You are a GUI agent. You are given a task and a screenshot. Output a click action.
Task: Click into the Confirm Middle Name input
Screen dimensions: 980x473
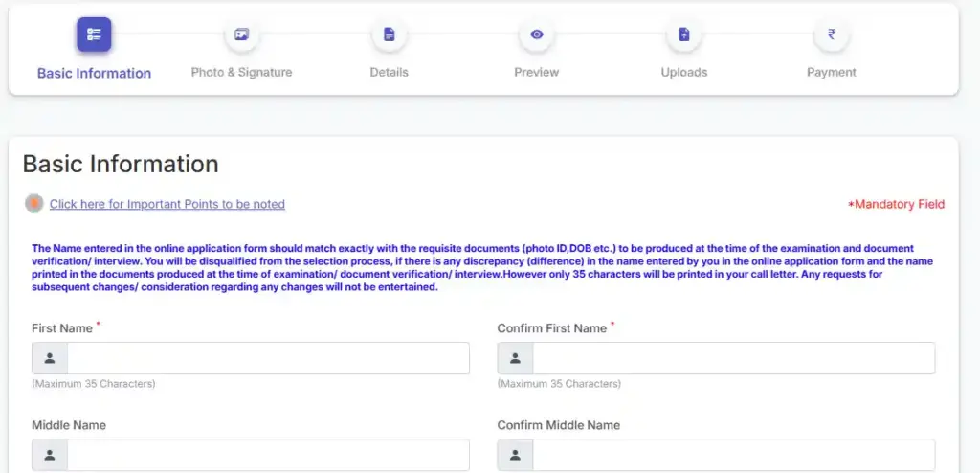click(x=733, y=455)
